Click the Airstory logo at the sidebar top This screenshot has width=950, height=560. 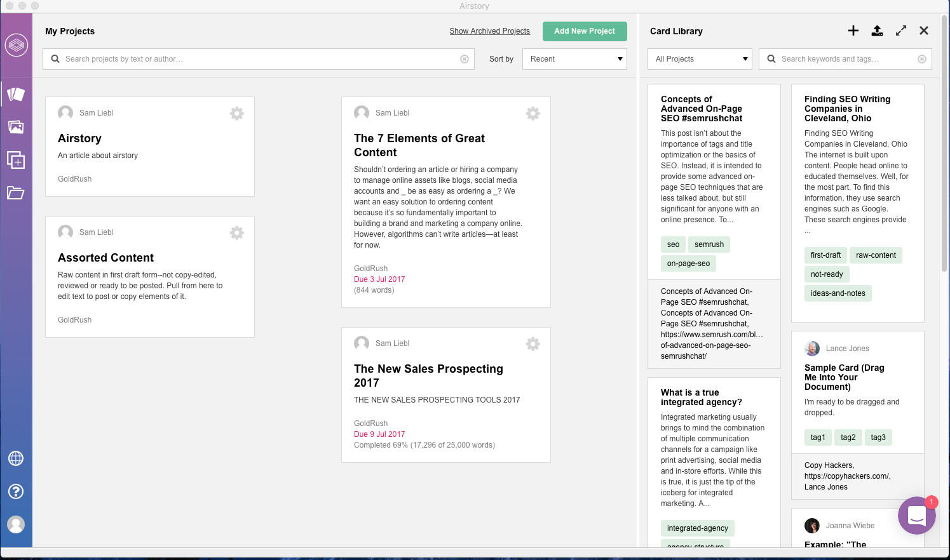17,44
